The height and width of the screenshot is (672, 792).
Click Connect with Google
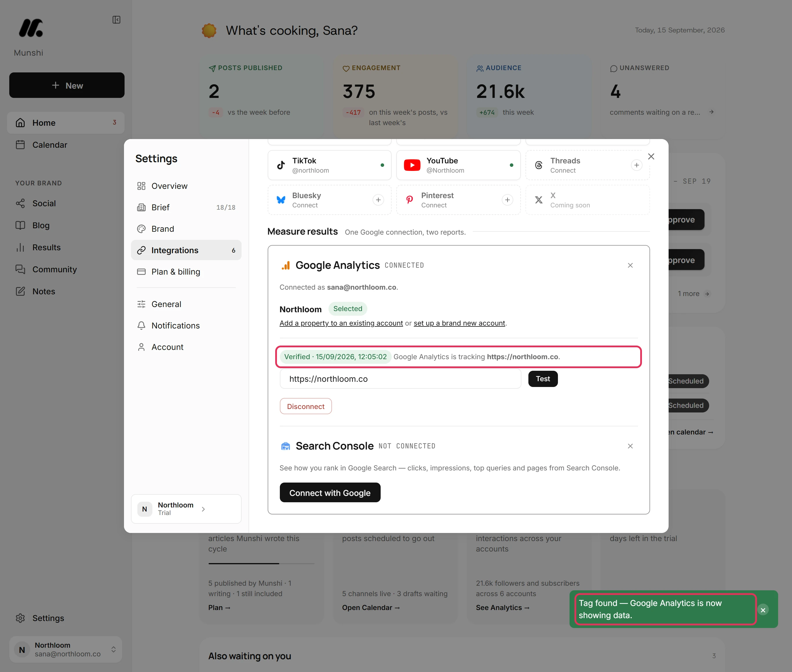pyautogui.click(x=330, y=493)
